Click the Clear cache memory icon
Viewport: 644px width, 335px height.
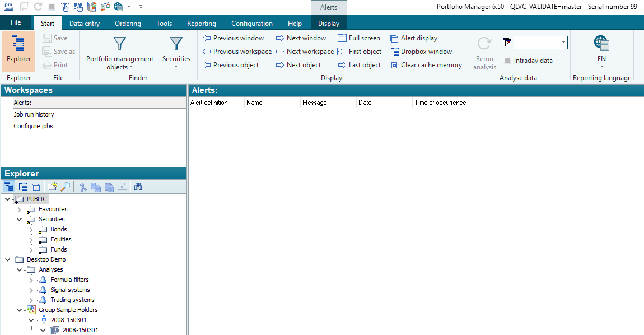pyautogui.click(x=394, y=65)
